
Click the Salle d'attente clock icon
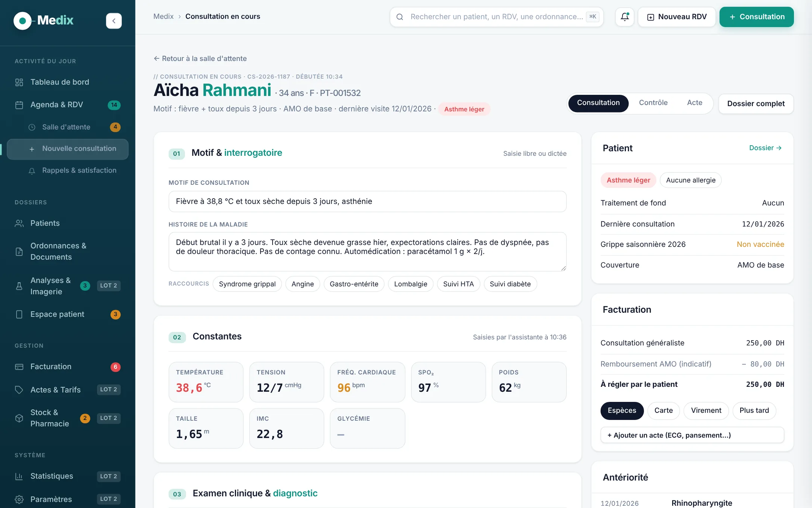click(x=32, y=127)
